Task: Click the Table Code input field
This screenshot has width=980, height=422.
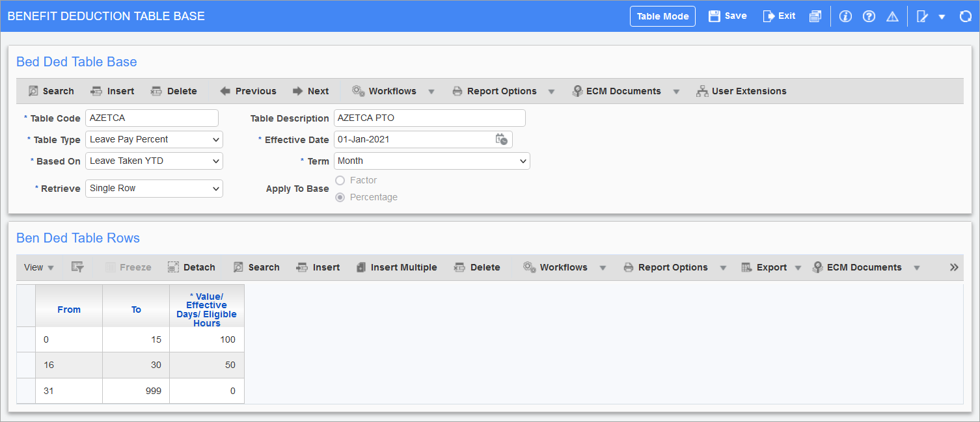Action: click(x=152, y=118)
